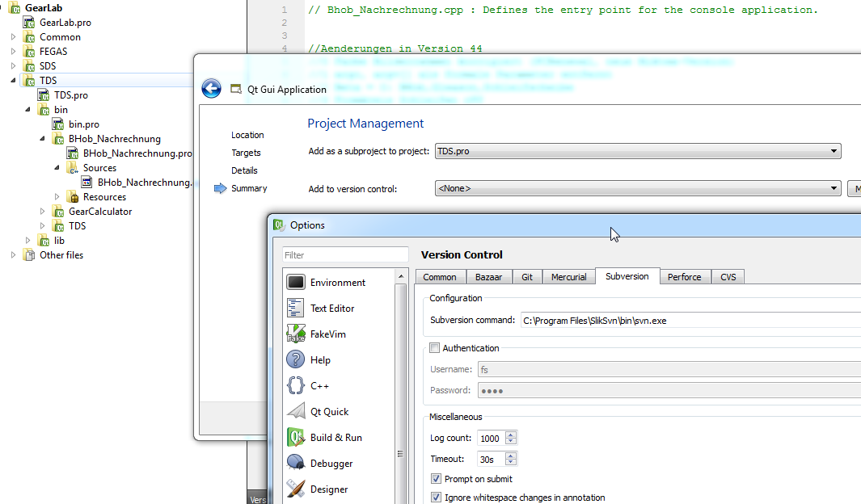Expand the Common folder in tree

click(x=14, y=37)
